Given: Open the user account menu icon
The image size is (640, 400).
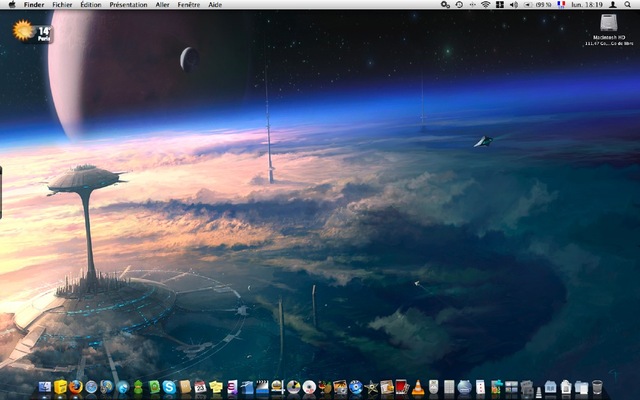Looking at the screenshot, I should point(613,4).
